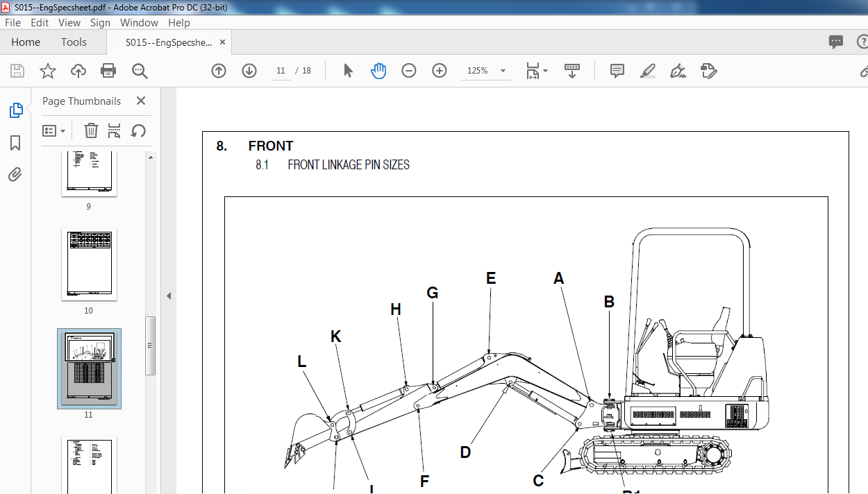The image size is (868, 494).
Task: Print the document icon
Action: click(108, 71)
